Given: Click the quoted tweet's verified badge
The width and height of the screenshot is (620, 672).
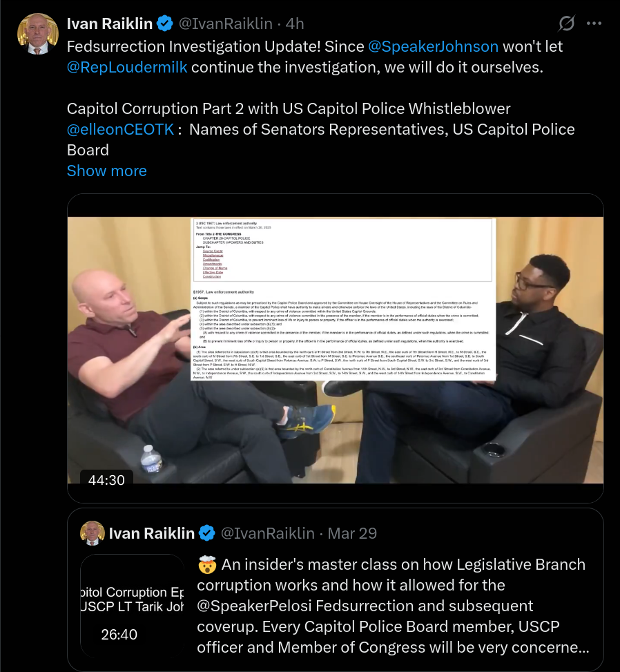Looking at the screenshot, I should click(207, 533).
